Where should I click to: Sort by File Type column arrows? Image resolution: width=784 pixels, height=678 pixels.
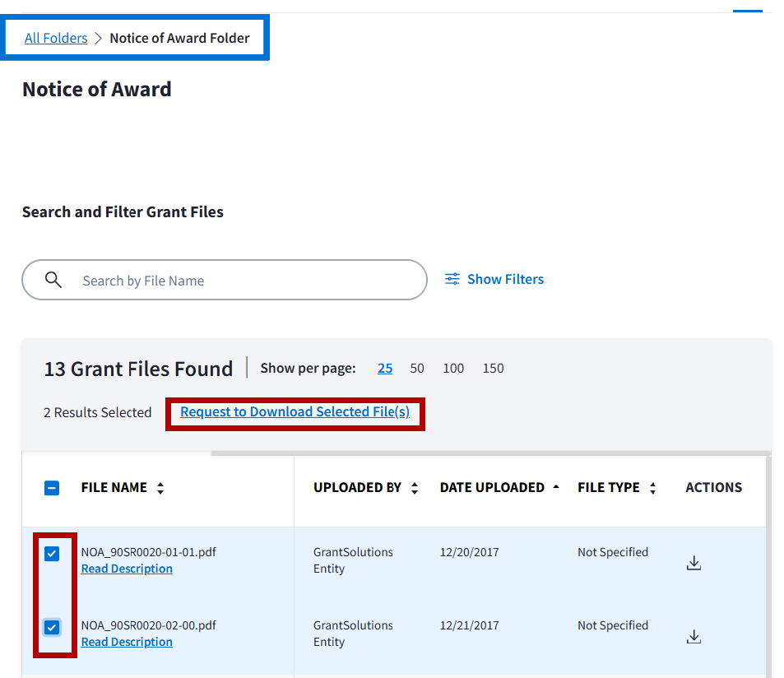click(652, 488)
